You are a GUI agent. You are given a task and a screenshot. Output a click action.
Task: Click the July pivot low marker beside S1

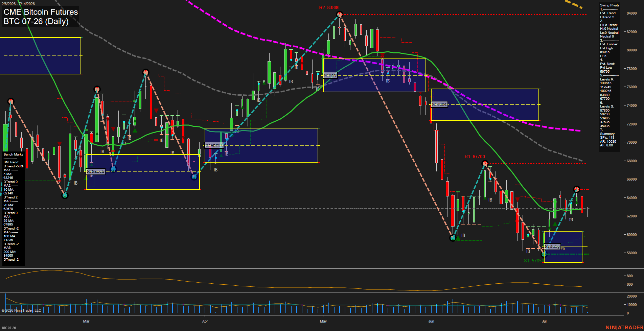(544, 255)
